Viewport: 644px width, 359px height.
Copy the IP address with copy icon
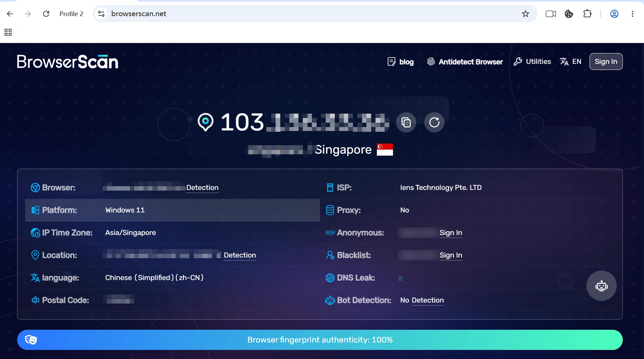pyautogui.click(x=406, y=122)
